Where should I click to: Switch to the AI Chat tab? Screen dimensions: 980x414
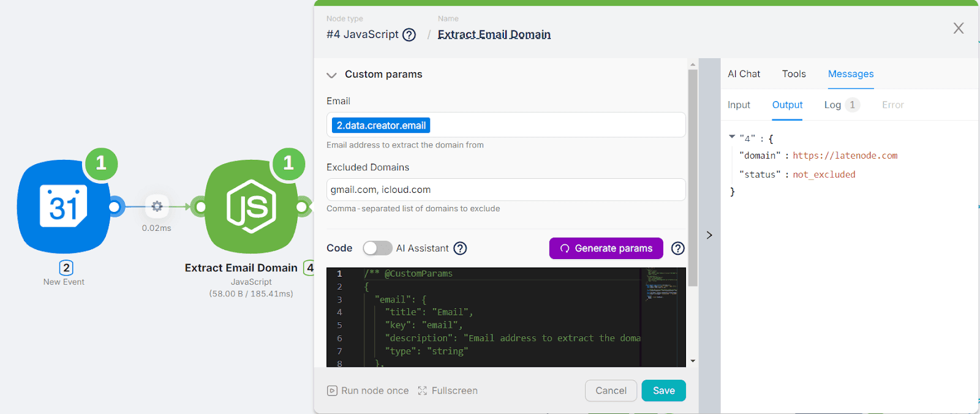(744, 74)
